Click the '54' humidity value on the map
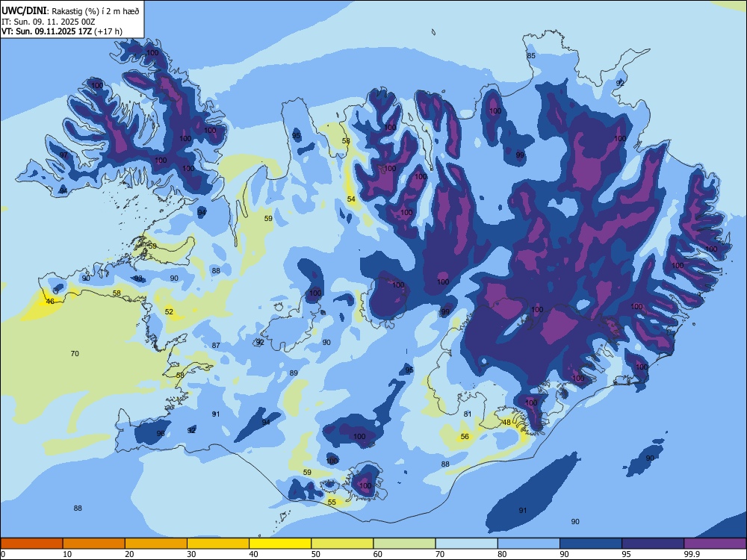Viewport: 747px width, 560px height. pyautogui.click(x=351, y=199)
